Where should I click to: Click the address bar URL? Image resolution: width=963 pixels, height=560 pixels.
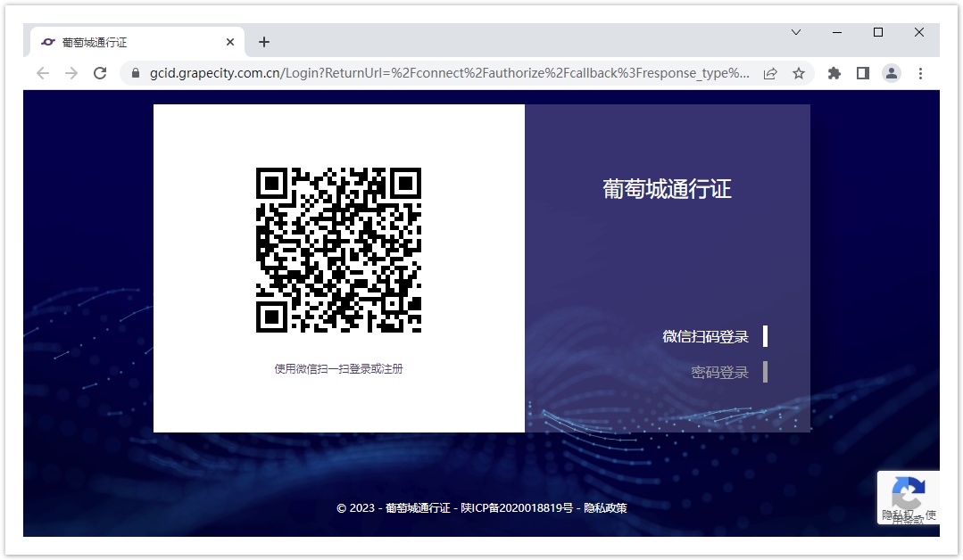449,74
